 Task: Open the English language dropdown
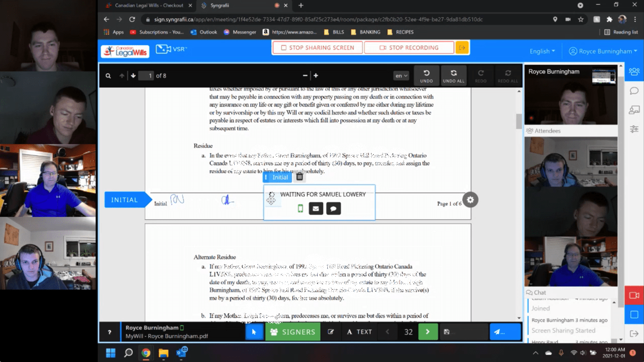[x=542, y=51]
